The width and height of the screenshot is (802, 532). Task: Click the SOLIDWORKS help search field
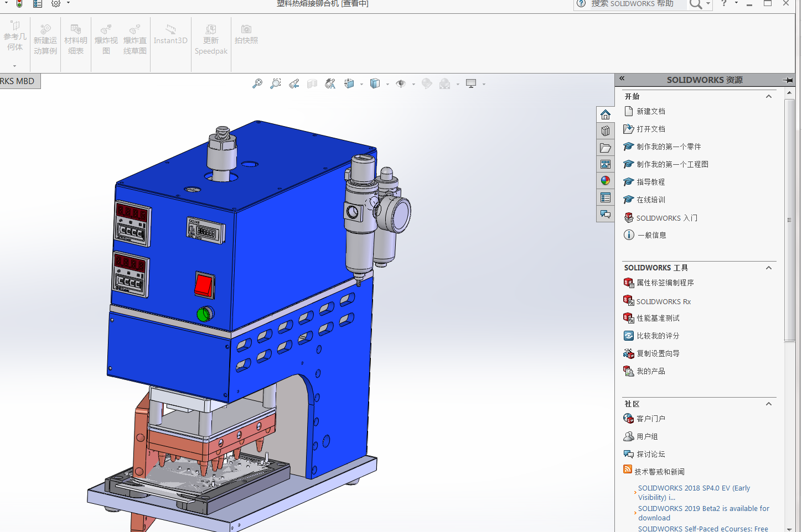(637, 4)
